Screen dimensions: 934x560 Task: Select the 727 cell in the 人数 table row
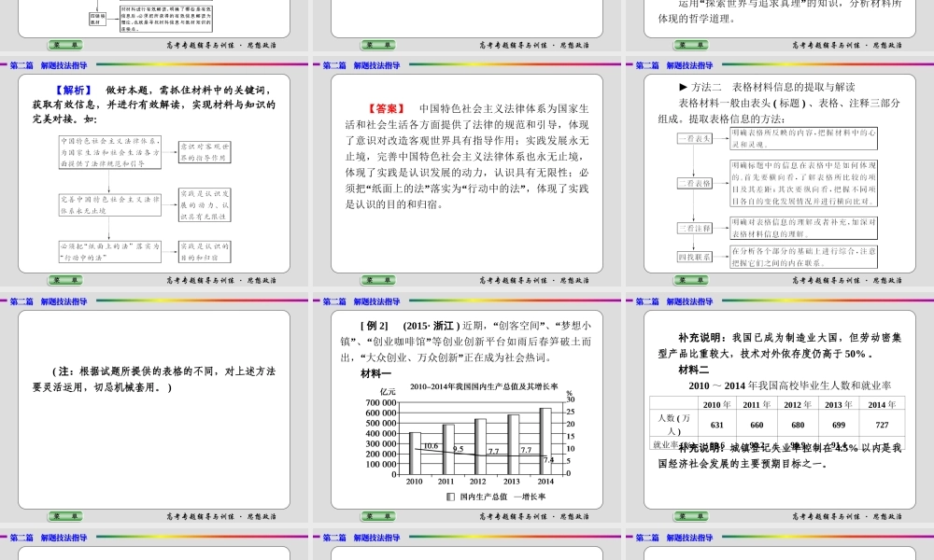(x=883, y=425)
